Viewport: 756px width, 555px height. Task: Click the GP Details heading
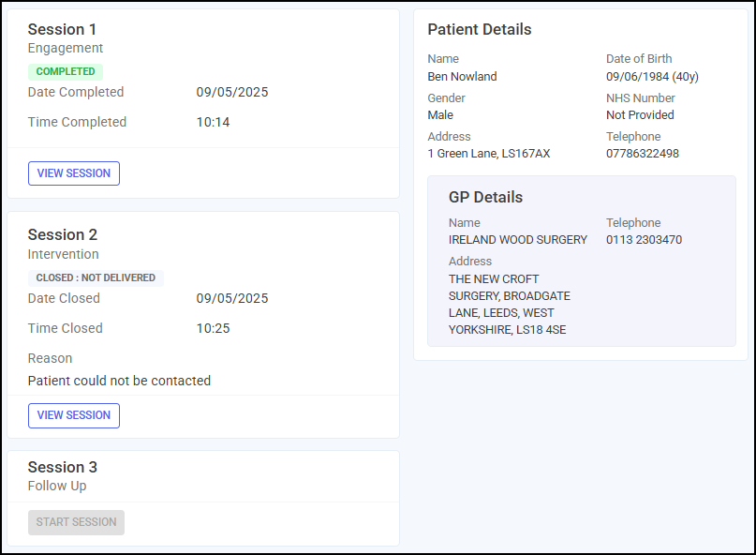pos(485,198)
